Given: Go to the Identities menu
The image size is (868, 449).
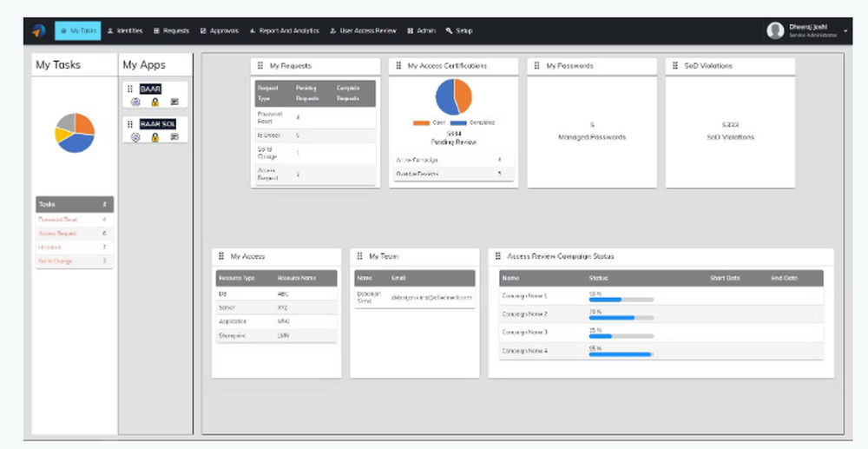Looking at the screenshot, I should pos(124,31).
